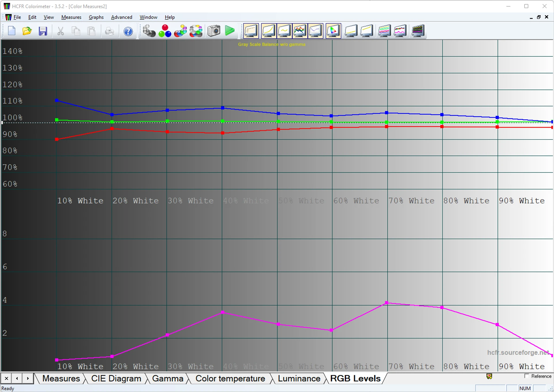
Task: Toggle CIE diagram monitor icon
Action: pos(333,31)
